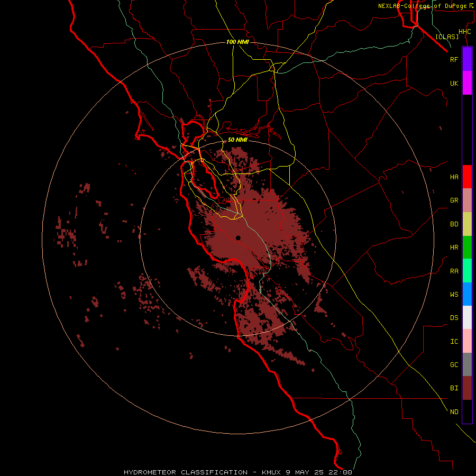Click the blue WS legend swatch
Screen dimensions: 476x476
467,294
